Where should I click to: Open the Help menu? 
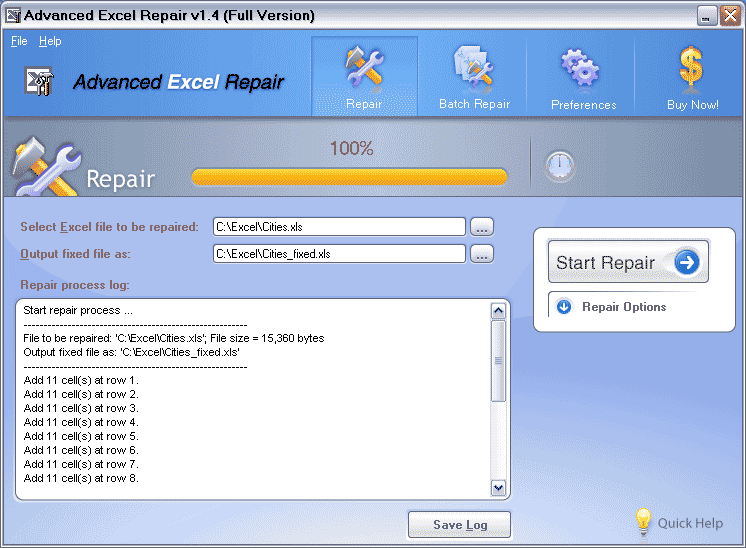pyautogui.click(x=50, y=41)
